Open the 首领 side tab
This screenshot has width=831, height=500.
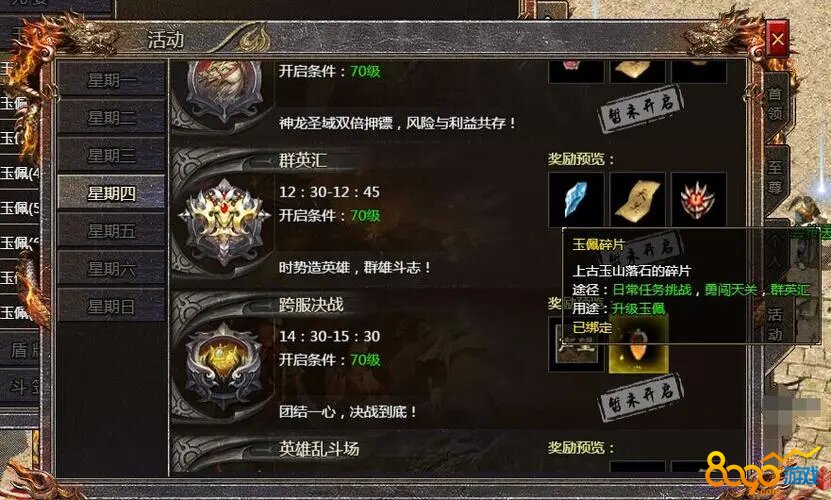tap(775, 103)
